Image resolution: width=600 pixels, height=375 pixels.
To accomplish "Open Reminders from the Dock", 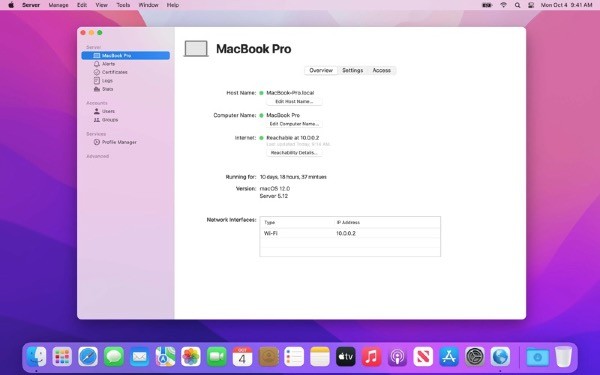I will coord(294,357).
